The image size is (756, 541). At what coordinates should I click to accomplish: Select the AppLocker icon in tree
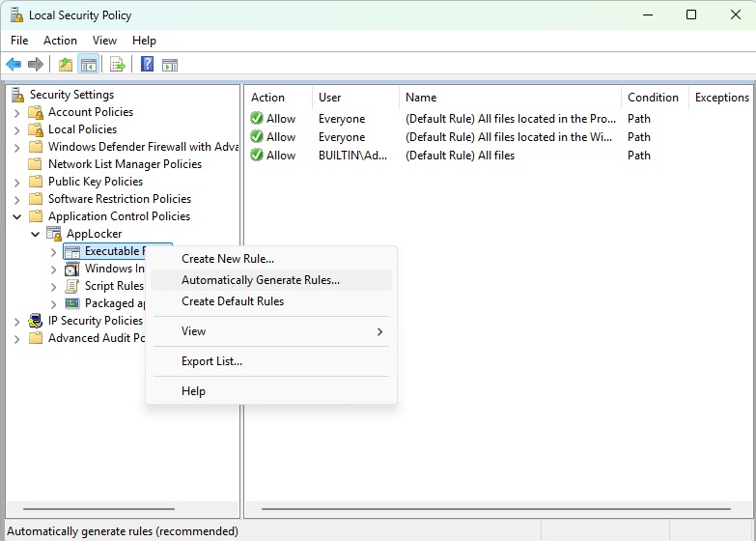54,234
